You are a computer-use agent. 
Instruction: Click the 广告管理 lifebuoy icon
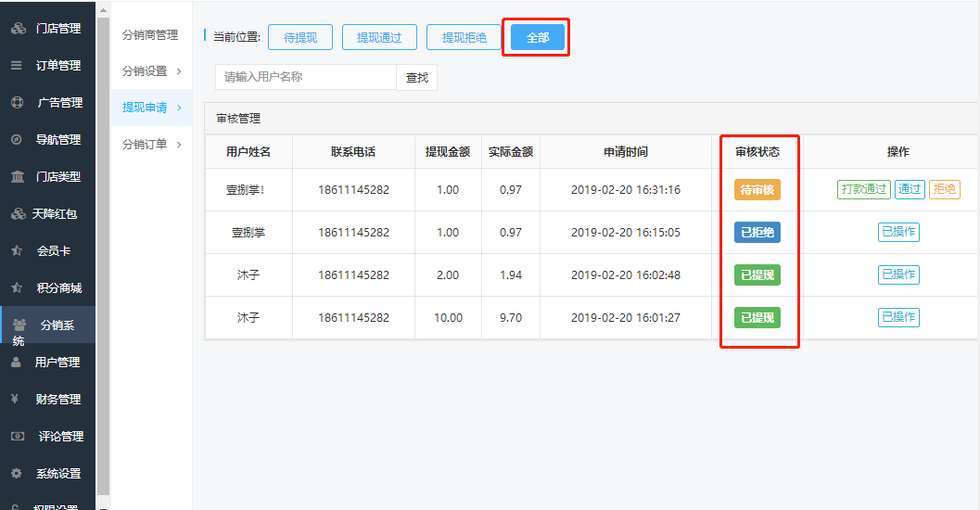(18, 102)
